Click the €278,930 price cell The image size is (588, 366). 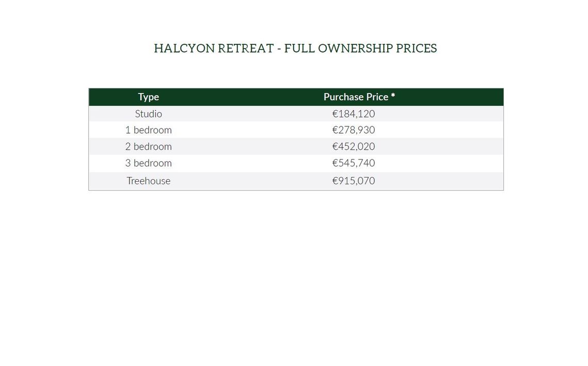click(354, 130)
